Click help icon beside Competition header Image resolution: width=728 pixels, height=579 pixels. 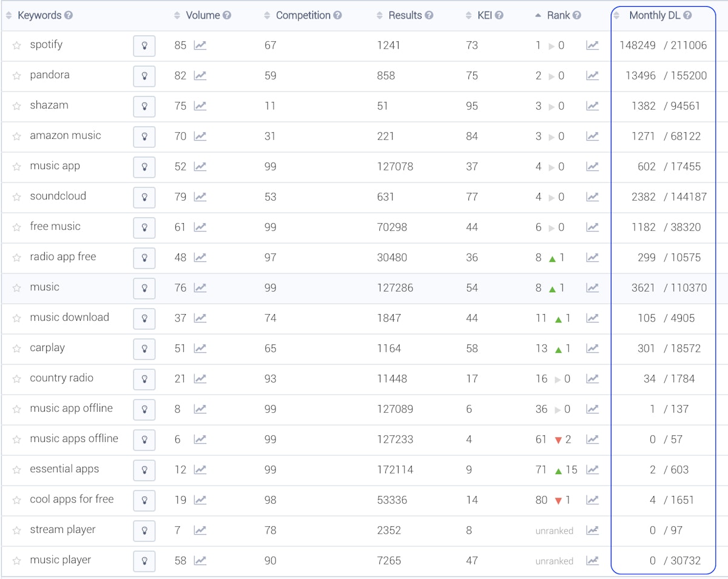[x=337, y=16]
